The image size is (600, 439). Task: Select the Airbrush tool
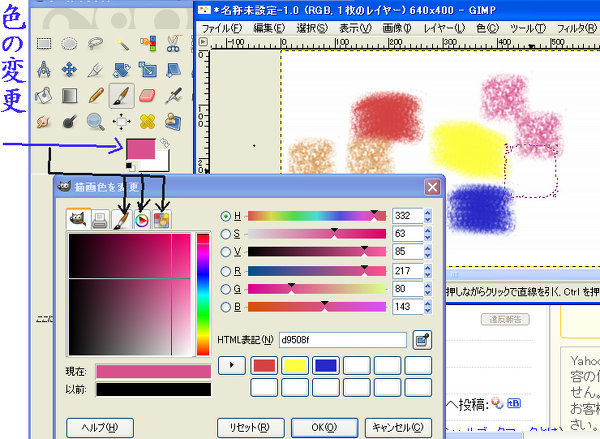[173, 96]
